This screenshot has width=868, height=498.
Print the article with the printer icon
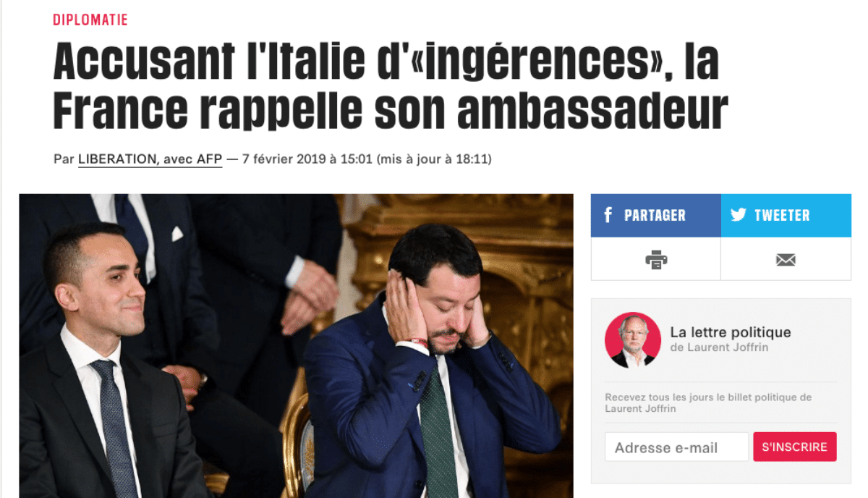coord(656,259)
